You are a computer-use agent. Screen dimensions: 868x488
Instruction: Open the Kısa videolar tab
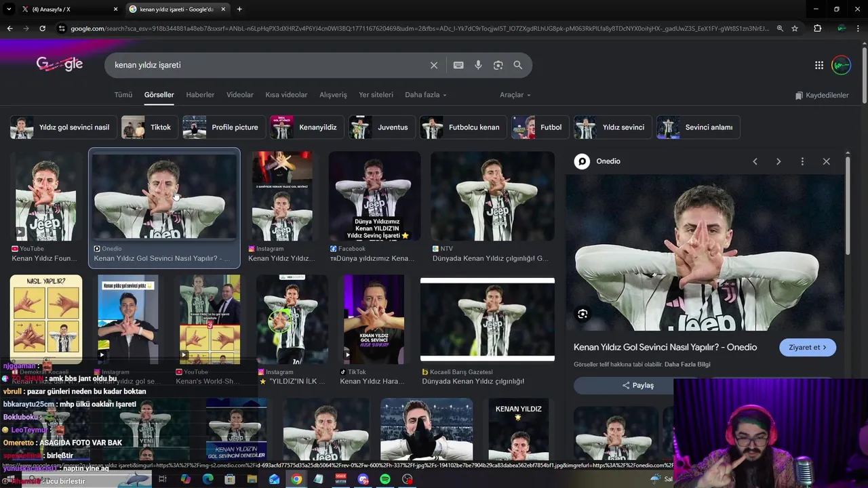click(x=286, y=95)
